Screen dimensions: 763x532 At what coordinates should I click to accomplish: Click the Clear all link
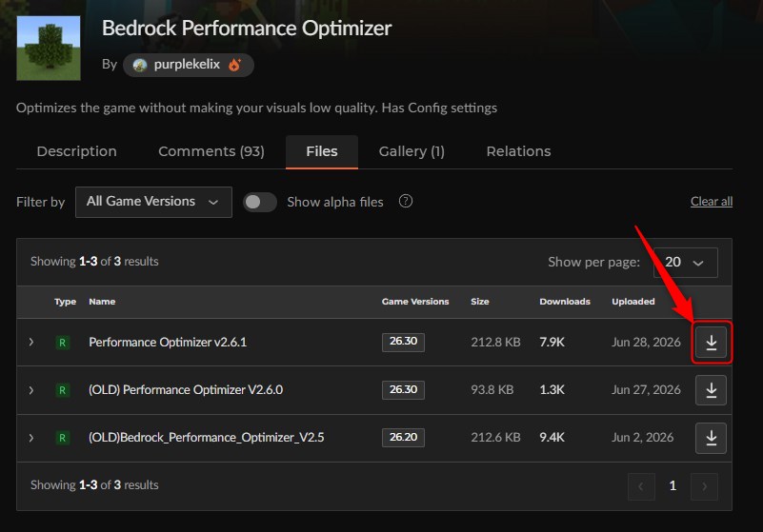pos(712,202)
